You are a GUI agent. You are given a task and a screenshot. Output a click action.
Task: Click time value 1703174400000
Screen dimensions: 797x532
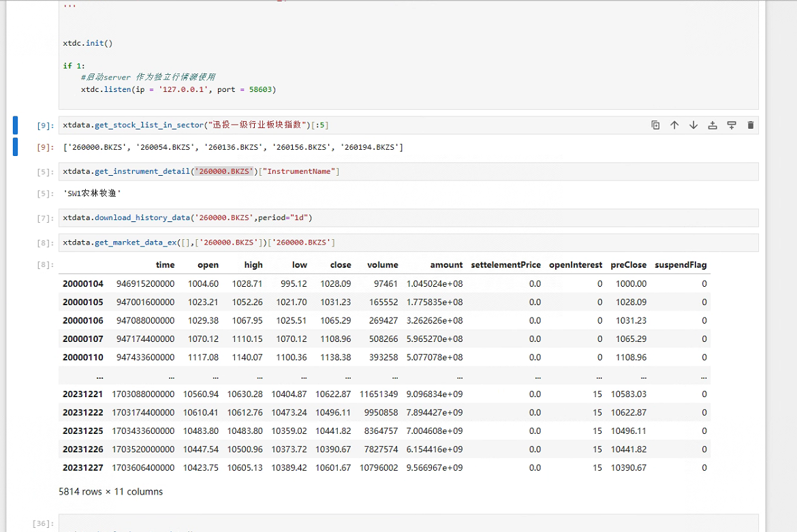tap(143, 413)
